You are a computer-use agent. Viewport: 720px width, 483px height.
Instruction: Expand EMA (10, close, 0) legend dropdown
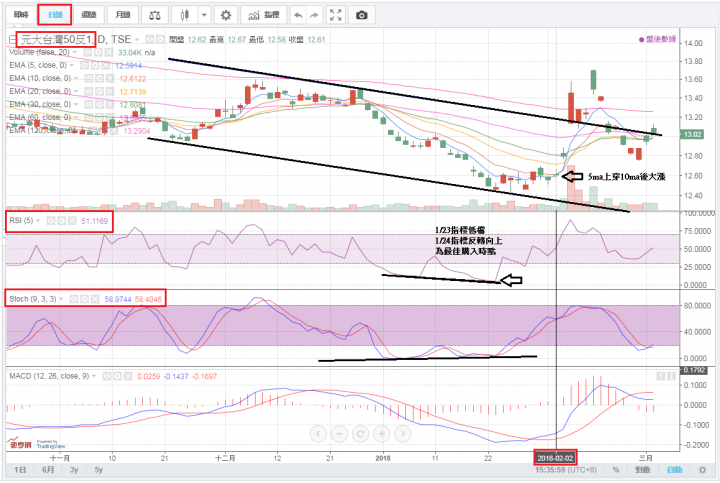[75, 79]
